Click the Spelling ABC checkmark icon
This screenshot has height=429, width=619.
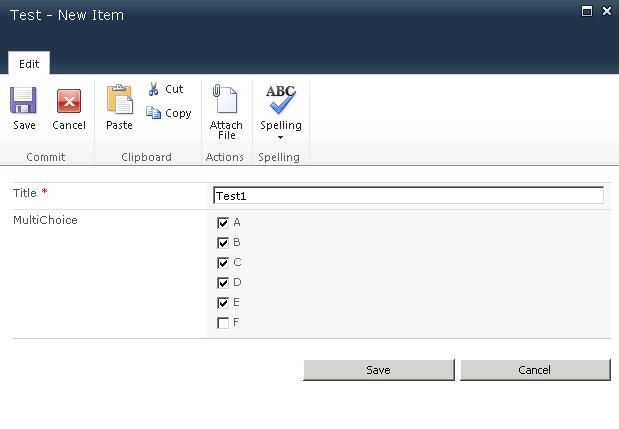(281, 100)
